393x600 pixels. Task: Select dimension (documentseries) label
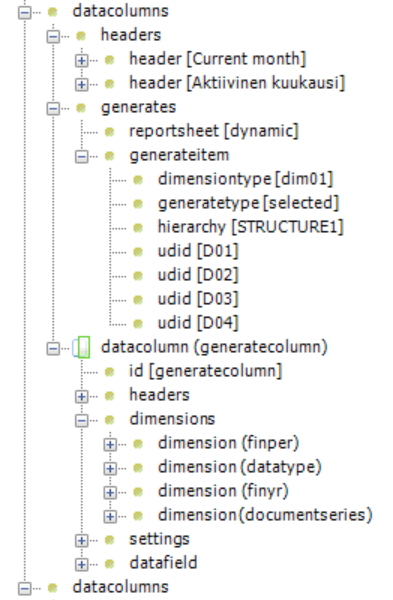tap(265, 515)
